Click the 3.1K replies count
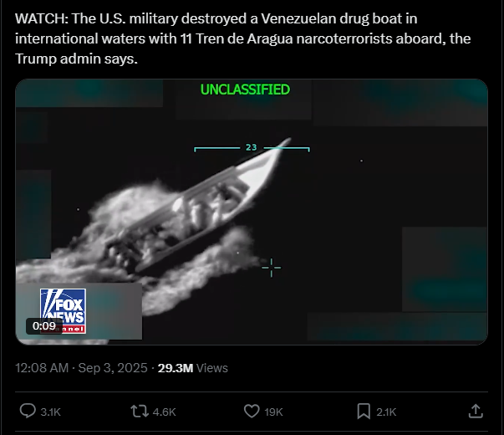This screenshot has width=504, height=435. click(x=50, y=412)
